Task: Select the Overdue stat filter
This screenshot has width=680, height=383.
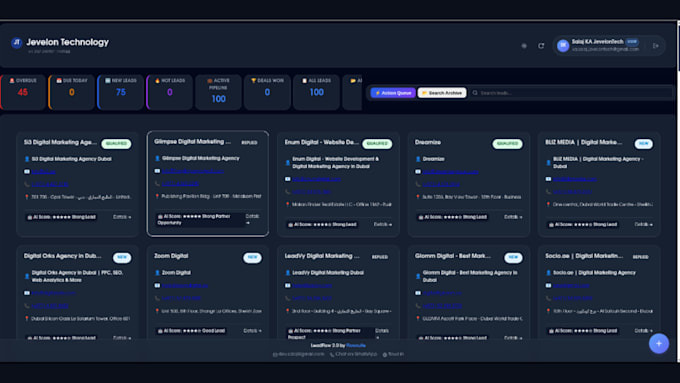Action: 23,92
